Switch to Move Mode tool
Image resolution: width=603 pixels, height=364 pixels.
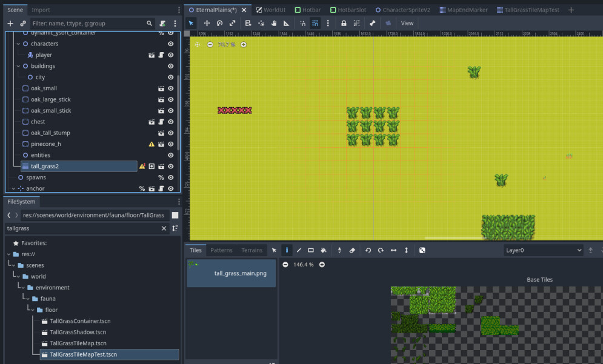point(207,23)
